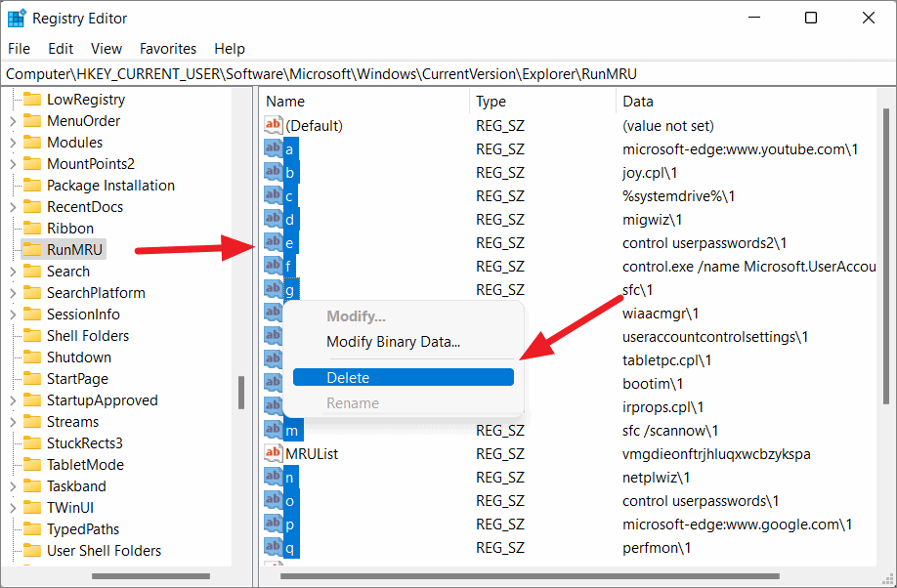Open the Favorites menu

167,48
